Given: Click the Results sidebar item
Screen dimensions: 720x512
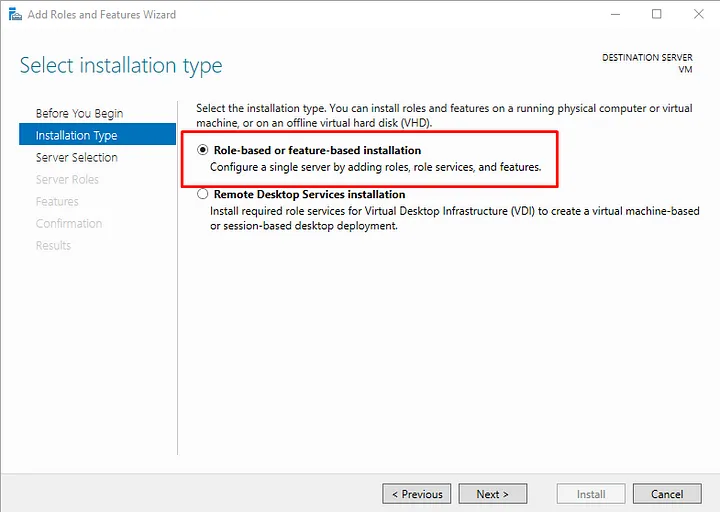Looking at the screenshot, I should 54,246.
